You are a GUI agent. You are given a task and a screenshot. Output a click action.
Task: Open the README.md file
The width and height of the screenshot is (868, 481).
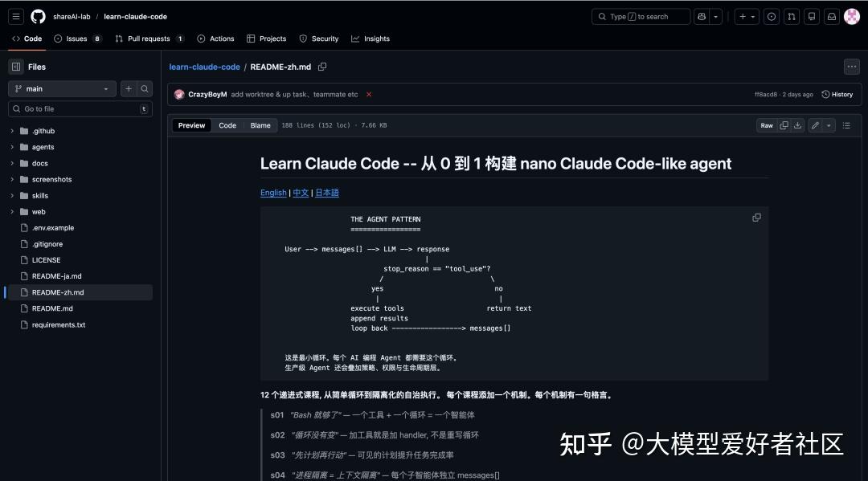pos(52,308)
